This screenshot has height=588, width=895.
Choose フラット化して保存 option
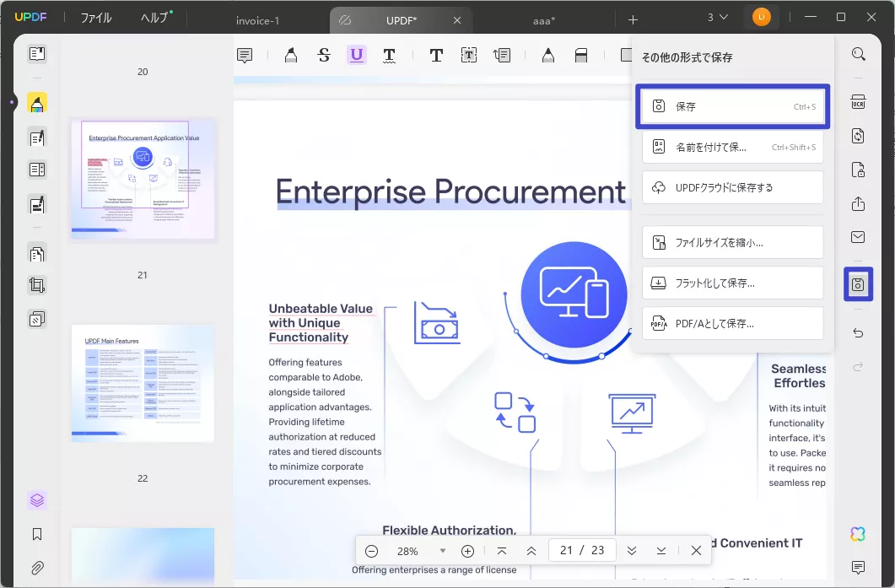[x=733, y=283]
